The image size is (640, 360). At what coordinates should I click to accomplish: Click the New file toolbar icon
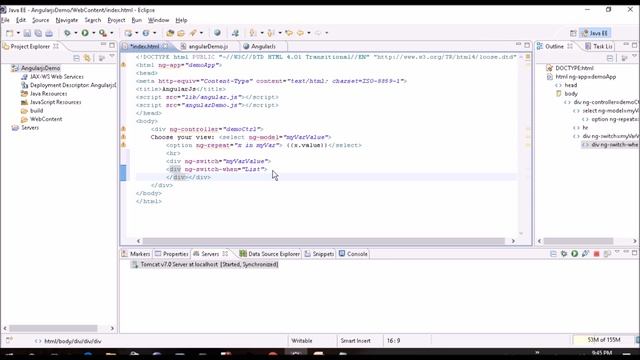pos(9,33)
